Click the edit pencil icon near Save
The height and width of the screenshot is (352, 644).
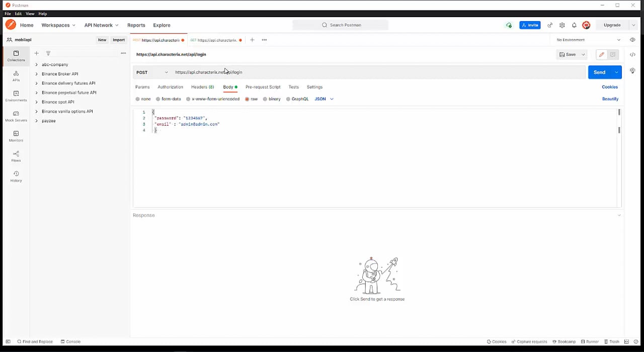coord(601,54)
